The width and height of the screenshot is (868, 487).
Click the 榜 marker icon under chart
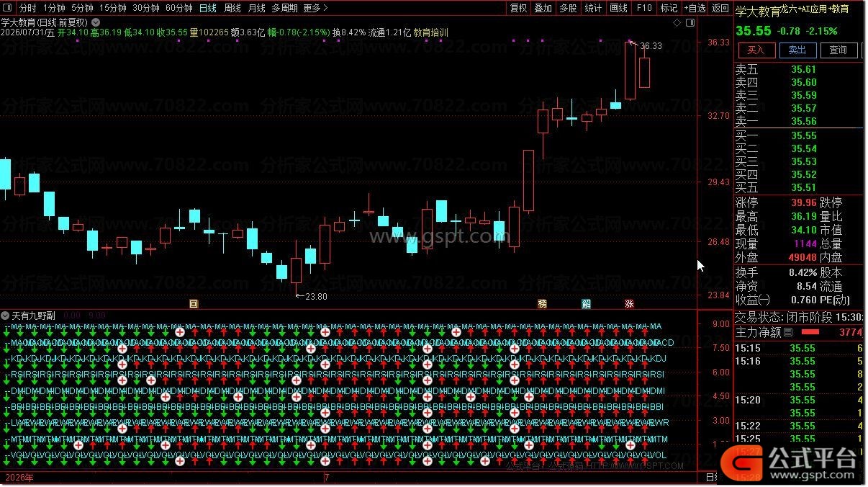click(543, 303)
